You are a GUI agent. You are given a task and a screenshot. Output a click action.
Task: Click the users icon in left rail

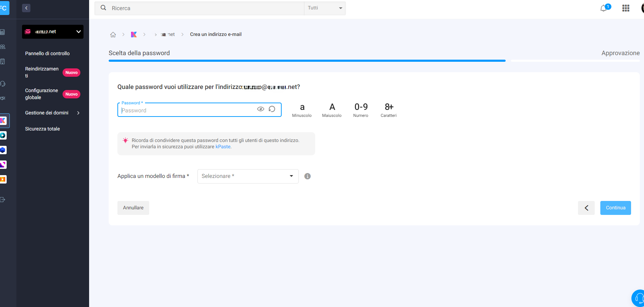pos(3,47)
